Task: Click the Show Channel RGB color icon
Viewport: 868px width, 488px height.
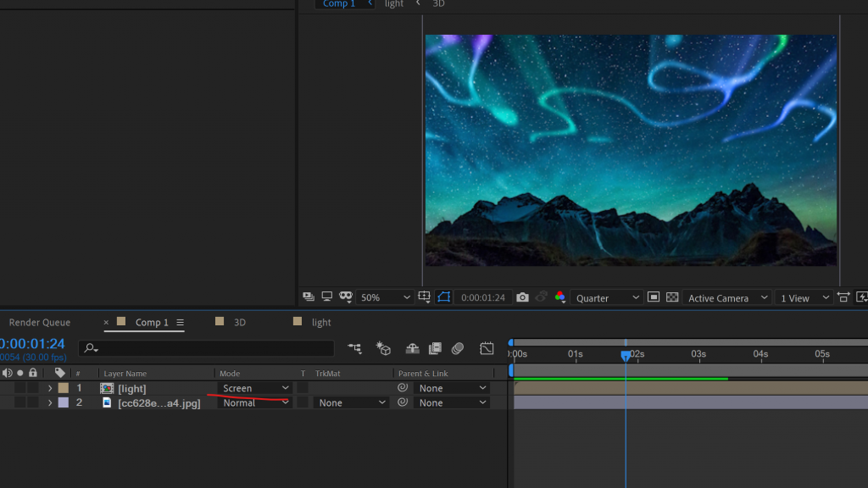Action: point(559,297)
